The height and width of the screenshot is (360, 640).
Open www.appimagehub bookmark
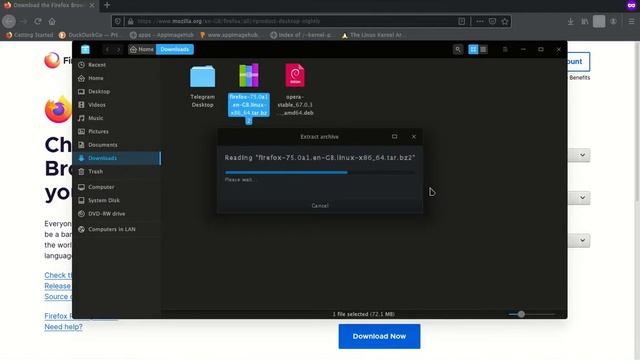click(x=231, y=35)
